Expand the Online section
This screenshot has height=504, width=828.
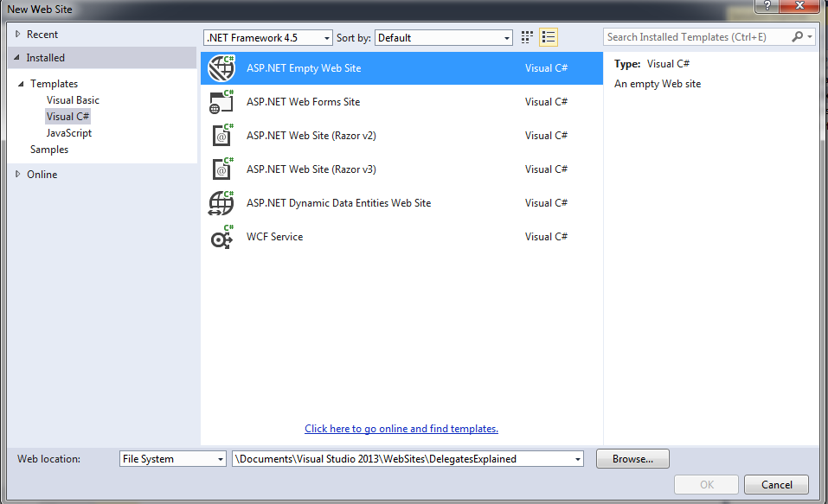(x=17, y=174)
